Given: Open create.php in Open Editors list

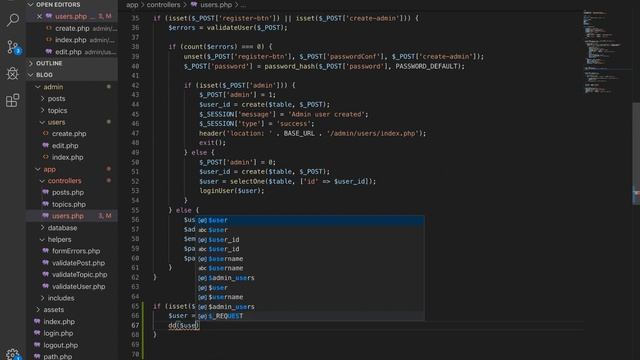Looking at the screenshot, I should 72,28.
